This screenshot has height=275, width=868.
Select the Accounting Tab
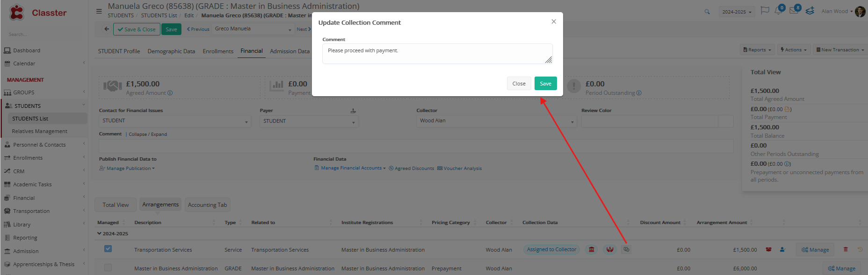click(x=207, y=205)
